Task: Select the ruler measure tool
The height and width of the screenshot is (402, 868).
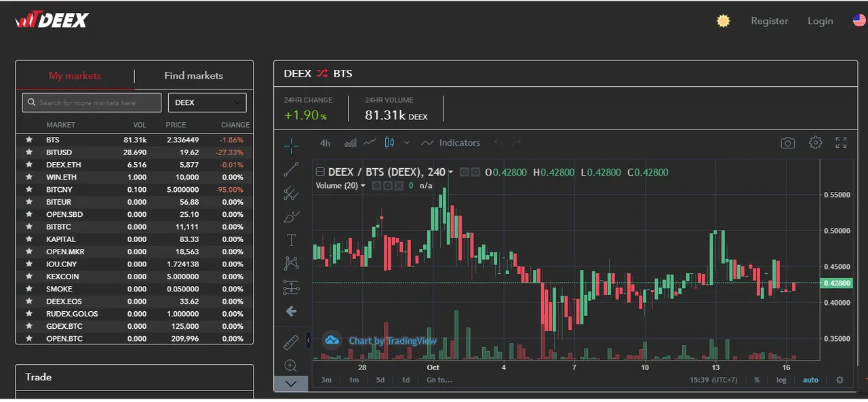Action: [x=291, y=342]
